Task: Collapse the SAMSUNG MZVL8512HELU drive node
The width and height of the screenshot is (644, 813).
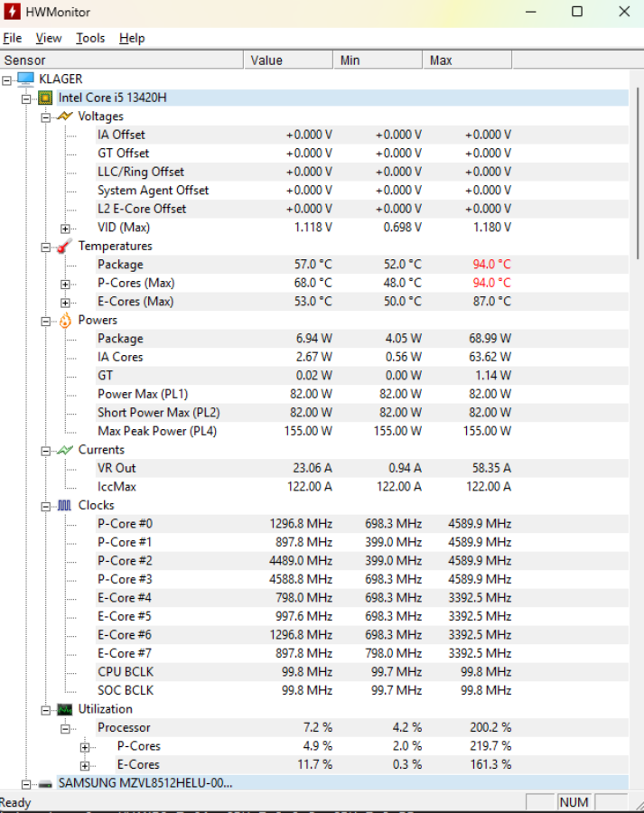Action: point(26,784)
